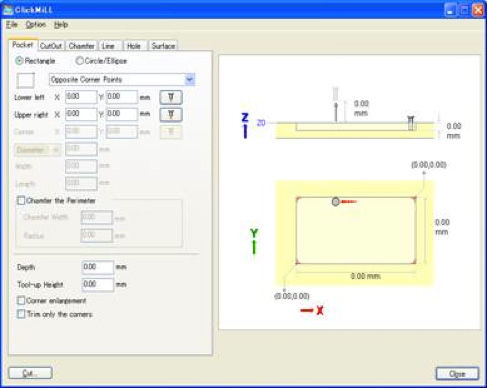The image size is (487, 388).
Task: Click the ClickMILL app icon in title bar
Action: pos(8,10)
